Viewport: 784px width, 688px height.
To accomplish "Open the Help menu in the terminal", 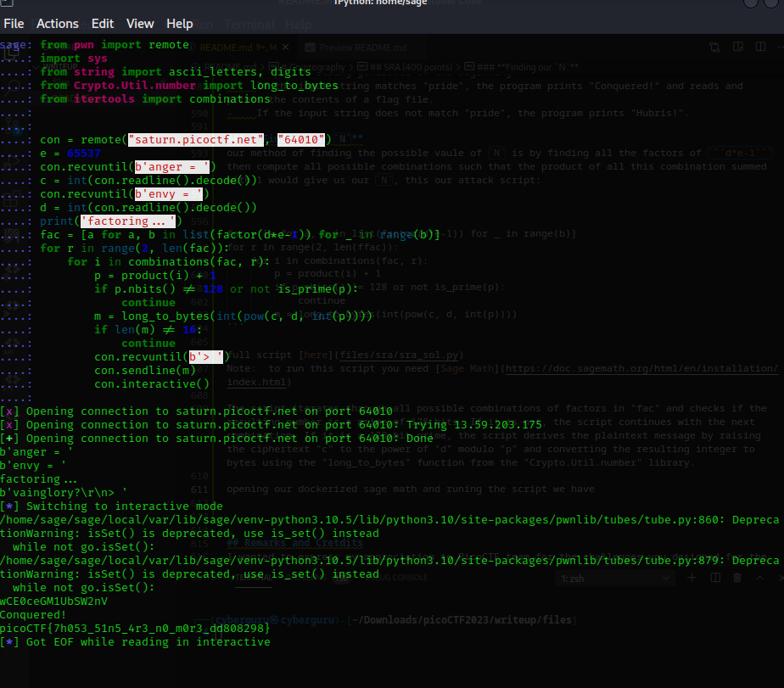I will [x=180, y=24].
